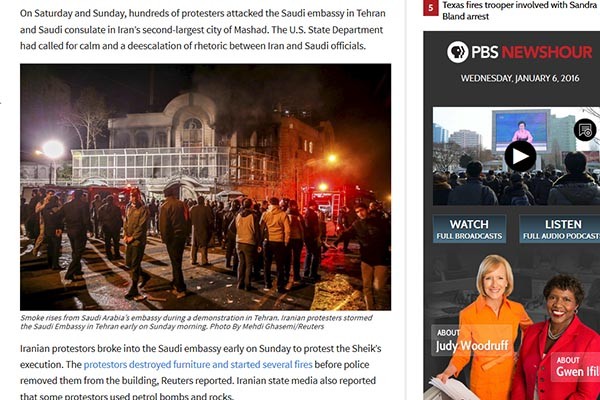Open About Gwen Ifill link

click(576, 366)
